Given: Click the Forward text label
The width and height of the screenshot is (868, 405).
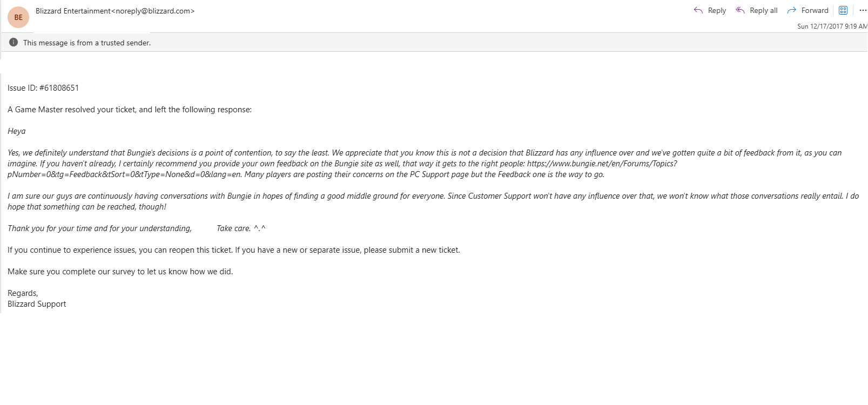Looking at the screenshot, I should pyautogui.click(x=815, y=10).
